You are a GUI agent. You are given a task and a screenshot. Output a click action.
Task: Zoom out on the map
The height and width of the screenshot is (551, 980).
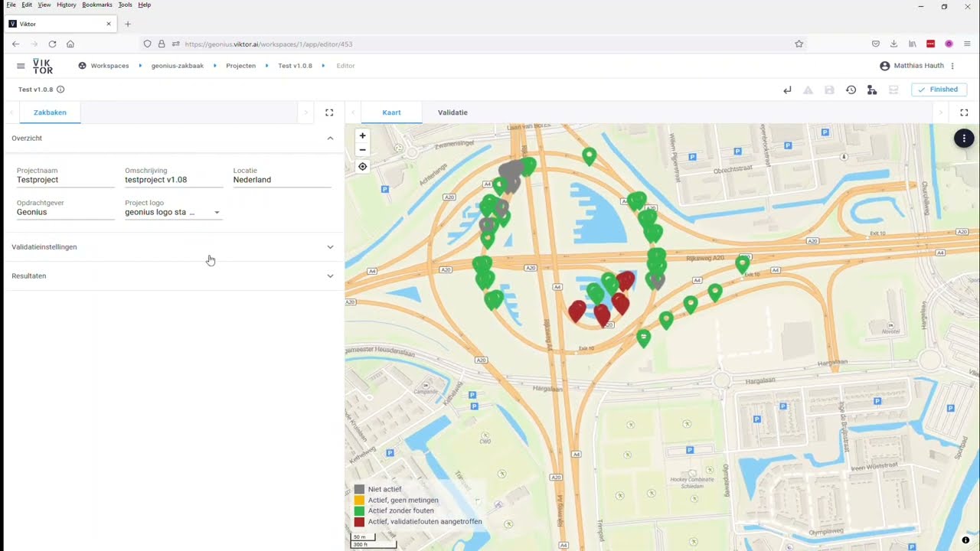tap(362, 149)
